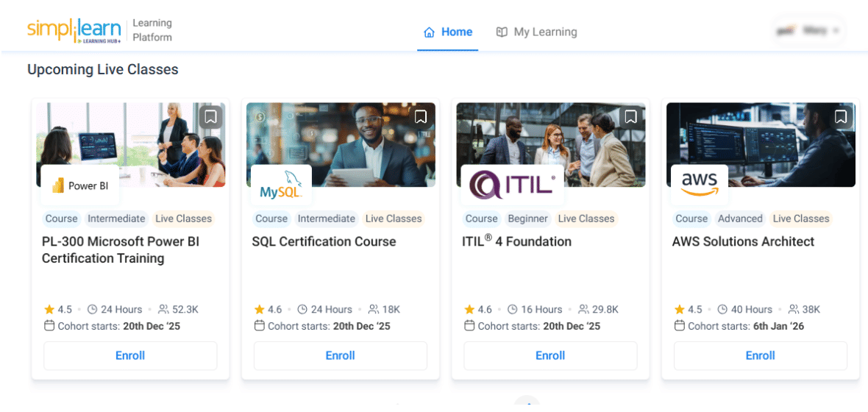Toggle bookmark on SQL Certification Course card

(x=421, y=117)
